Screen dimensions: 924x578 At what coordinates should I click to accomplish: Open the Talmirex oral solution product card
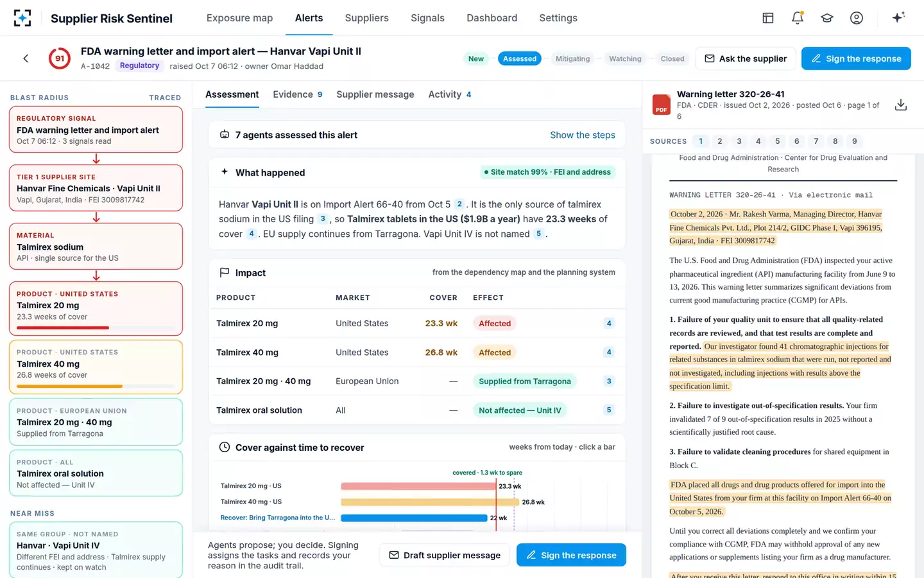[x=96, y=473]
